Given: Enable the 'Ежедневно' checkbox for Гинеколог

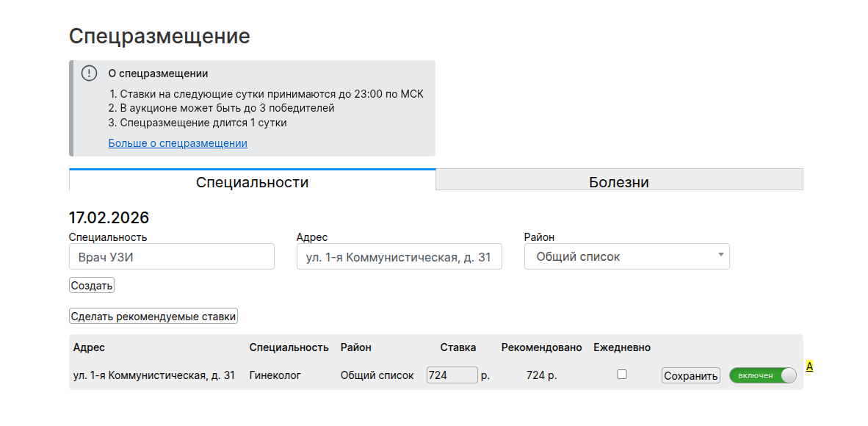Looking at the screenshot, I should point(622,374).
